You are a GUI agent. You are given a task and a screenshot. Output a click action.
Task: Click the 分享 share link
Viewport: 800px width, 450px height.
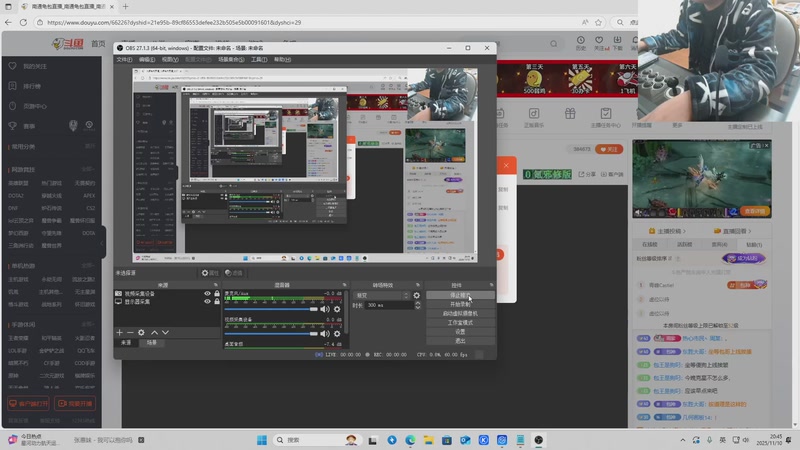coord(587,174)
